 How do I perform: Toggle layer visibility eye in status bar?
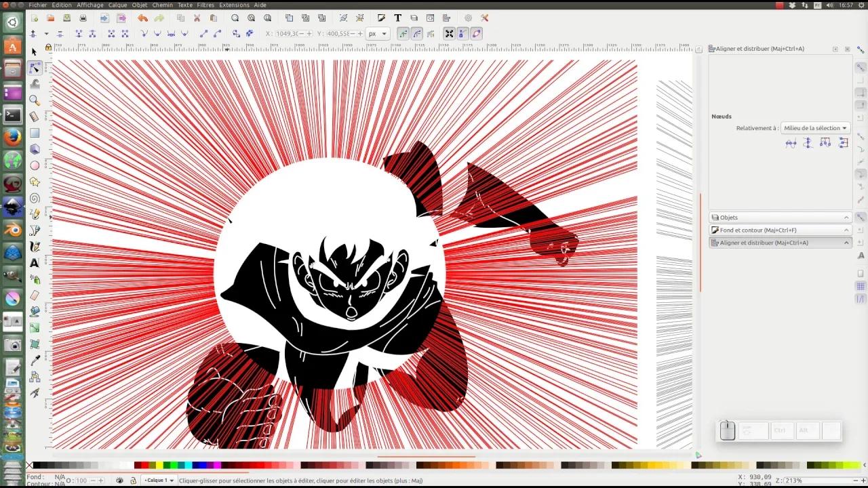119,480
